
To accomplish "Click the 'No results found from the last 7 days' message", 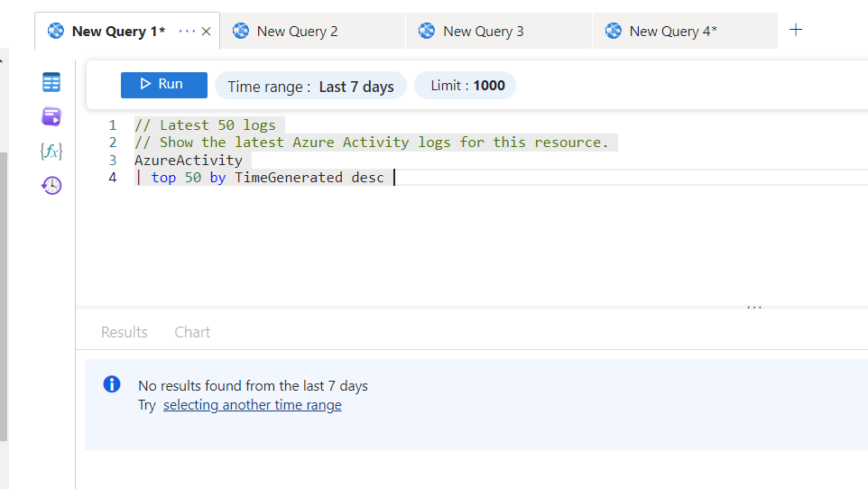I will [x=253, y=385].
